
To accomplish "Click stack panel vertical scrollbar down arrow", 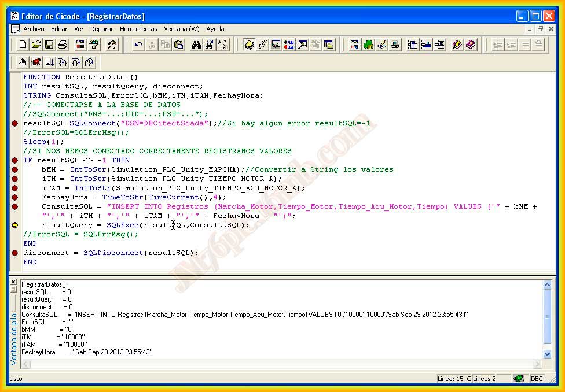I will (548, 354).
